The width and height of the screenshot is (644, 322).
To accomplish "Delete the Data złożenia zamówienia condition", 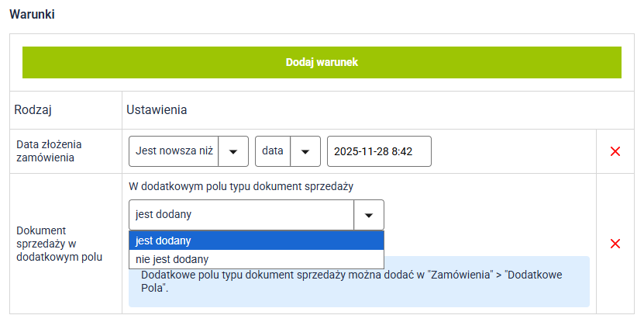I will 615,151.
